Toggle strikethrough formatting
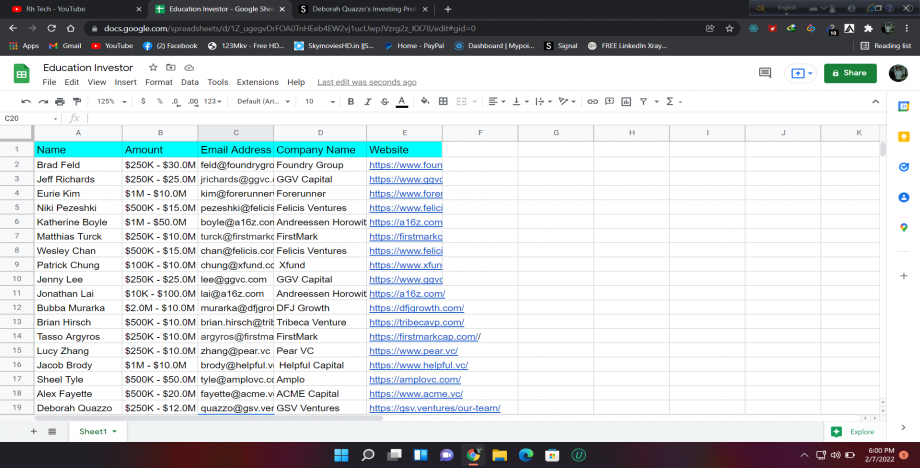This screenshot has height=468, width=920. coord(384,101)
